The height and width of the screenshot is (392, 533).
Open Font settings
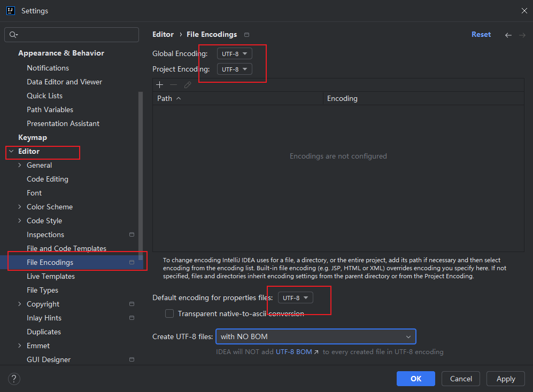pyautogui.click(x=34, y=193)
